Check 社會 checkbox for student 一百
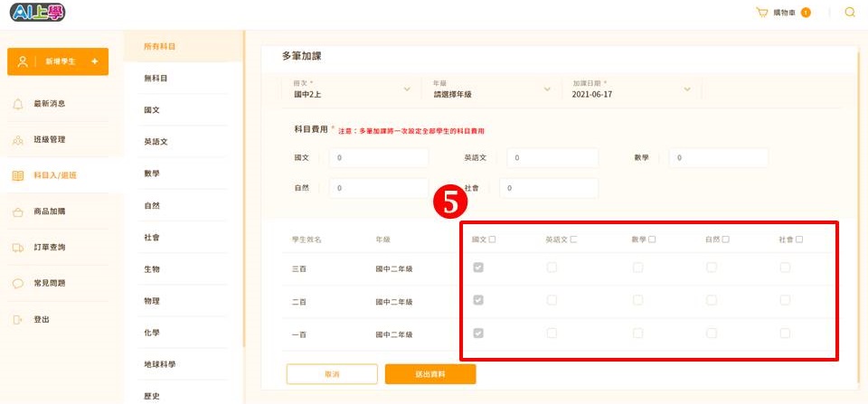The image size is (868, 404). coord(785,334)
